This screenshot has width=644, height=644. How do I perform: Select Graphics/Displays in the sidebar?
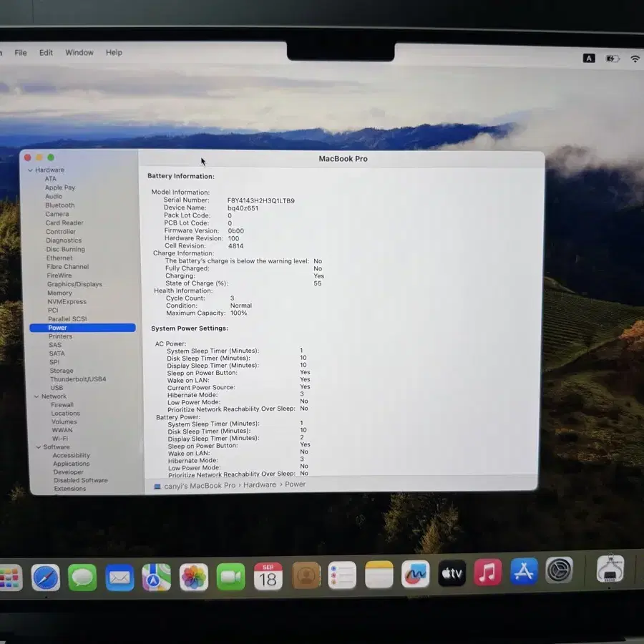tap(74, 284)
